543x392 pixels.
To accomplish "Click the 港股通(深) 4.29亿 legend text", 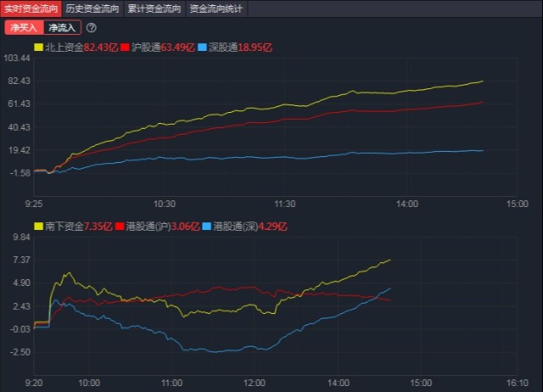I will [x=252, y=227].
